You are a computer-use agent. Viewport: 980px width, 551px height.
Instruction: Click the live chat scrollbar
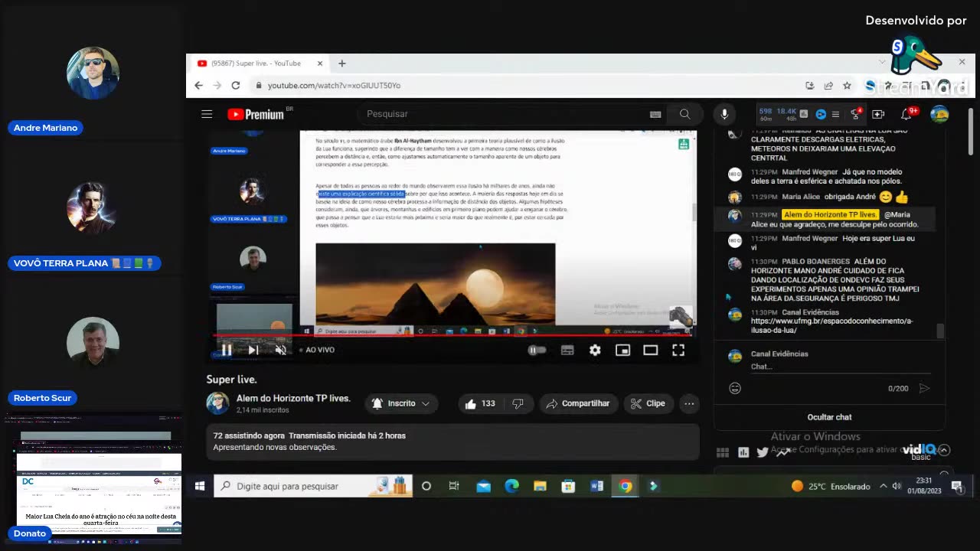pos(940,331)
